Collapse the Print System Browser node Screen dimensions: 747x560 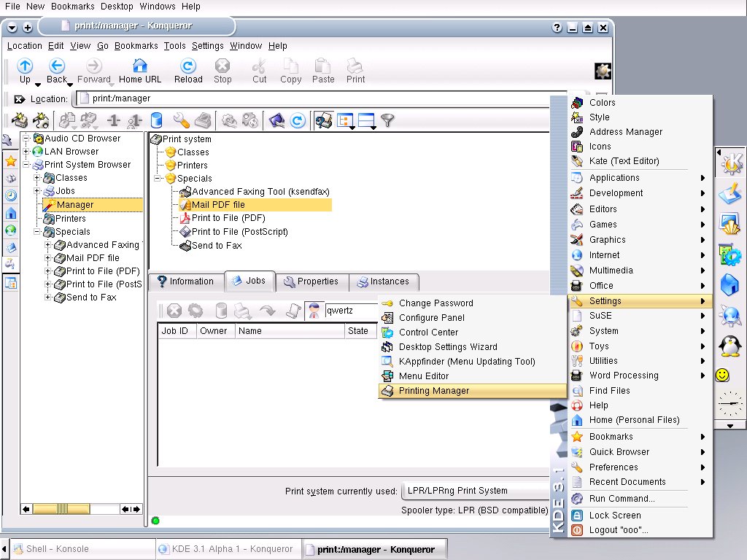coord(27,165)
